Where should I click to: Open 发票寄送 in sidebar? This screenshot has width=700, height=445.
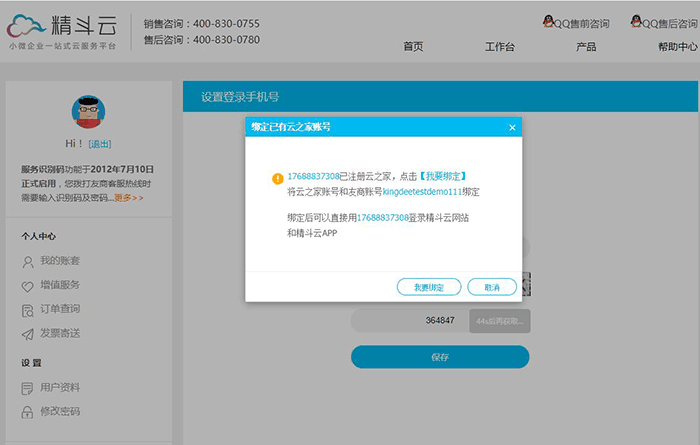60,333
